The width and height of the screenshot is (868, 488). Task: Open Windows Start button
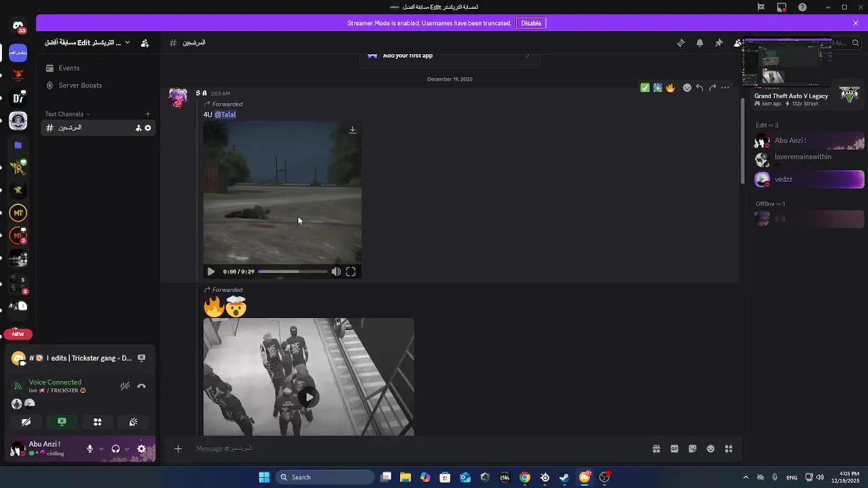[264, 477]
